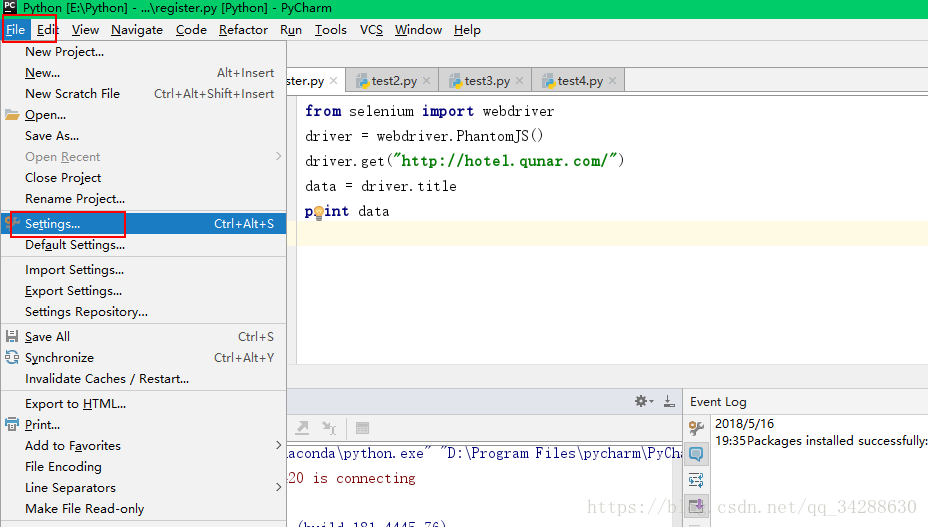This screenshot has width=928, height=527.
Task: Open the File menu
Action: (x=15, y=30)
